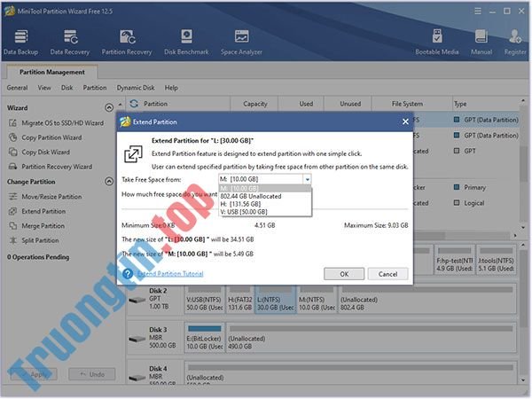Launch Copy Disk Wizard
The width and height of the screenshot is (532, 399).
click(x=45, y=152)
